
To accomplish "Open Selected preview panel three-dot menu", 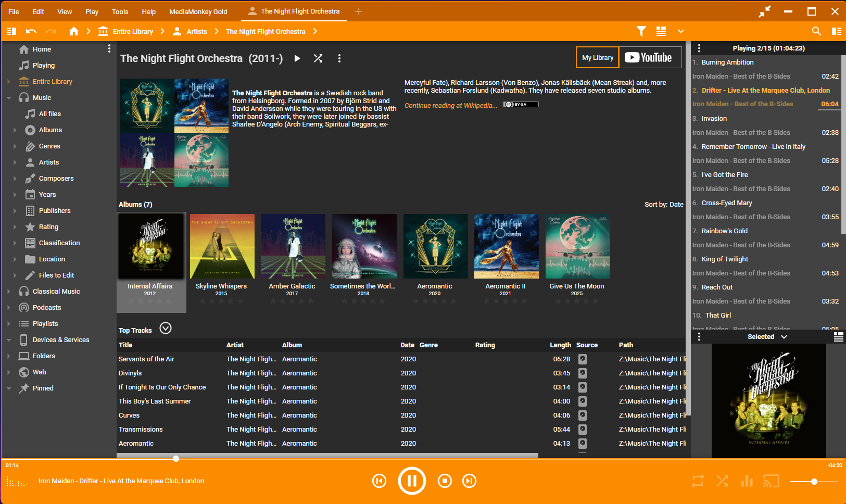I will coord(699,337).
